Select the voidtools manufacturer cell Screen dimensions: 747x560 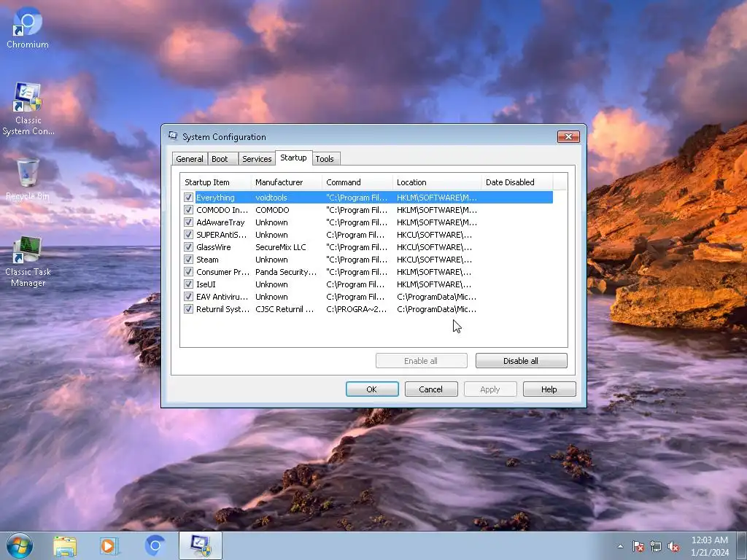(x=271, y=197)
